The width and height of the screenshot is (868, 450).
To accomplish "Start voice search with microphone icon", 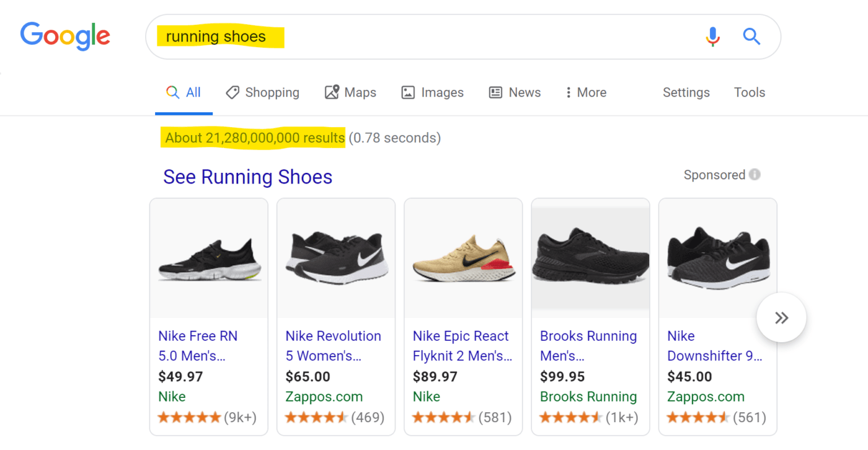I will click(713, 37).
